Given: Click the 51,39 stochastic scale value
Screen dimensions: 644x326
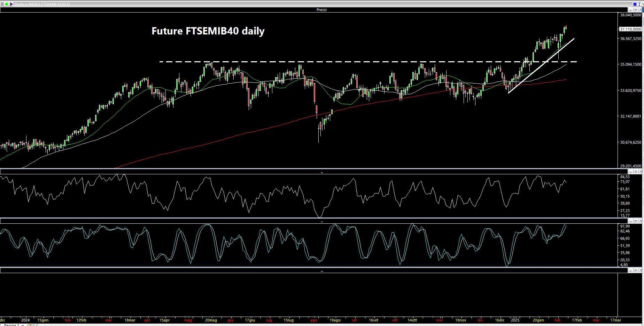Looking at the screenshot, I should (625, 246).
